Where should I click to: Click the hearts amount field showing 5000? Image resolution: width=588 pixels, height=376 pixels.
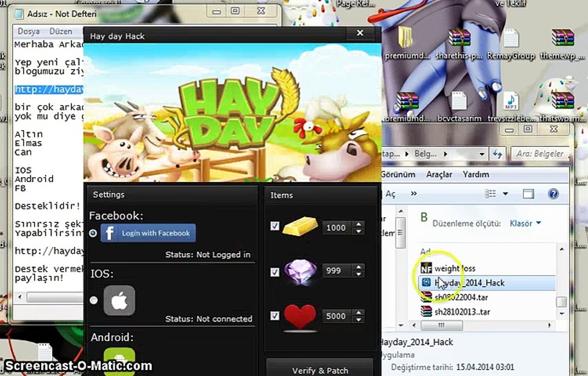(x=336, y=316)
